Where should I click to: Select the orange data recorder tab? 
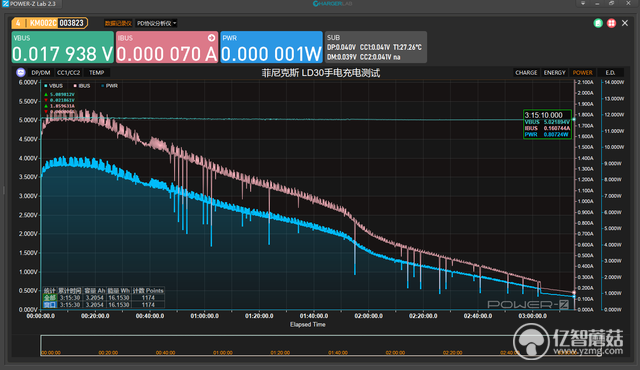point(118,23)
